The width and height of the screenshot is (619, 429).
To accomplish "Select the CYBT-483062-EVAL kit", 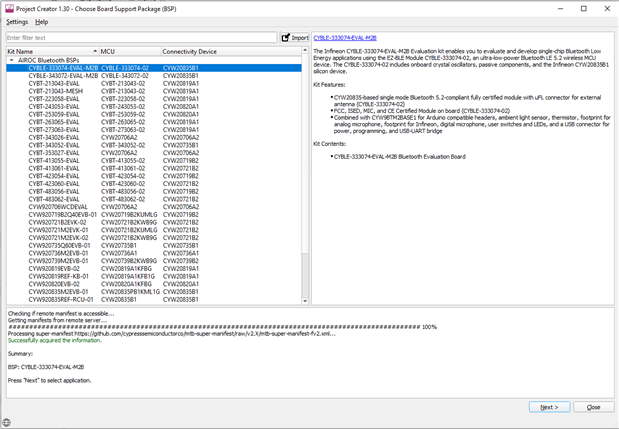I will click(x=54, y=199).
